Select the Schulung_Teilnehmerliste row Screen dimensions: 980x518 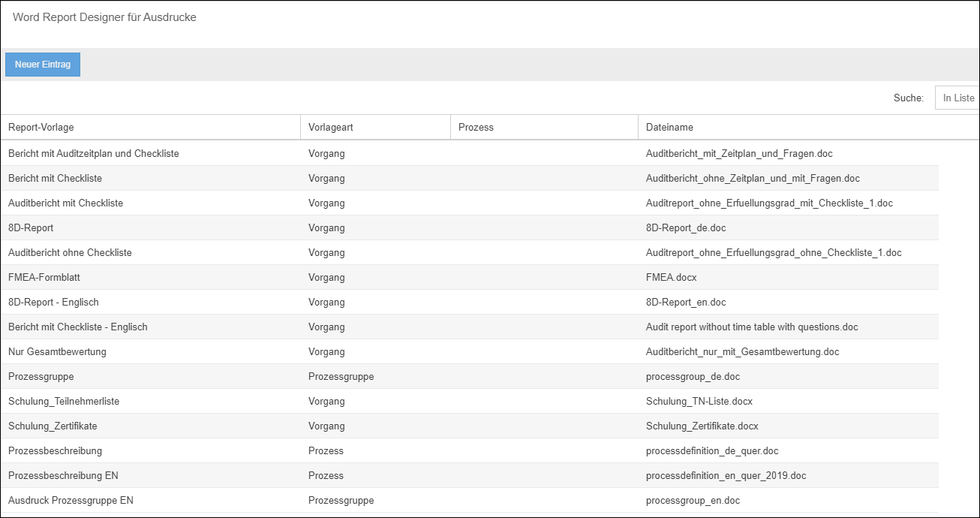click(64, 401)
